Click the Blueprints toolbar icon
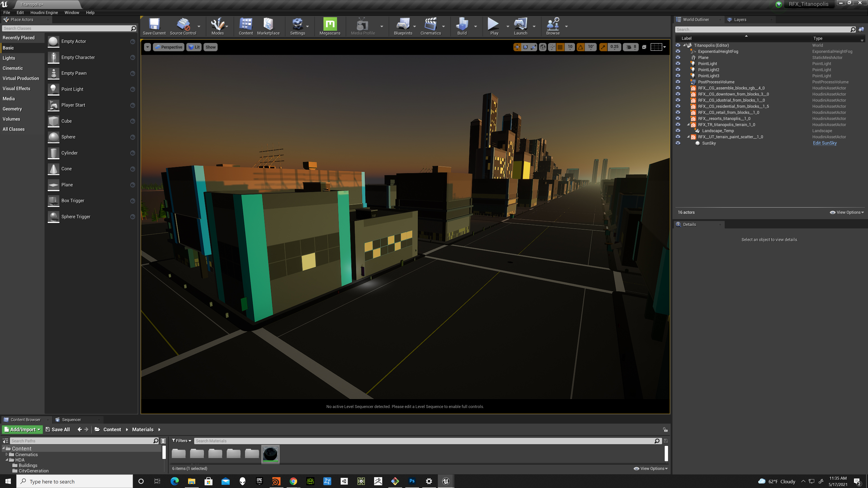868x488 pixels. point(403,26)
